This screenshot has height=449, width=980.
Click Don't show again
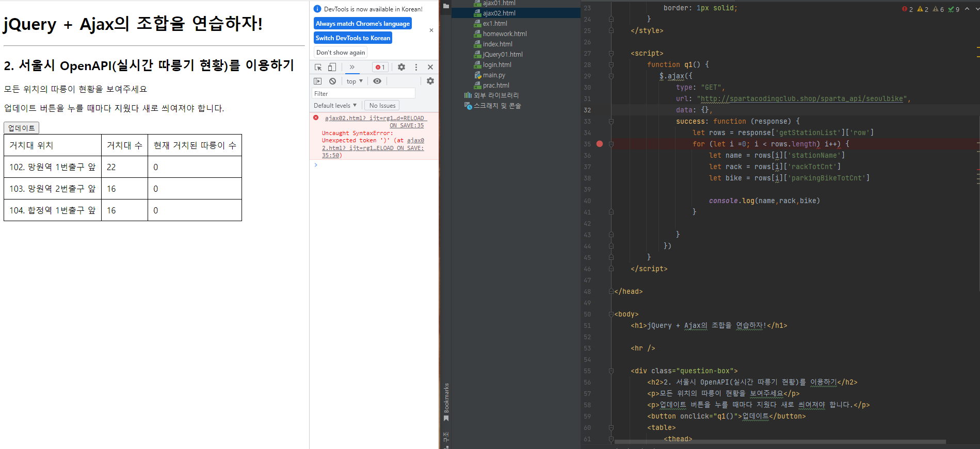pos(341,52)
